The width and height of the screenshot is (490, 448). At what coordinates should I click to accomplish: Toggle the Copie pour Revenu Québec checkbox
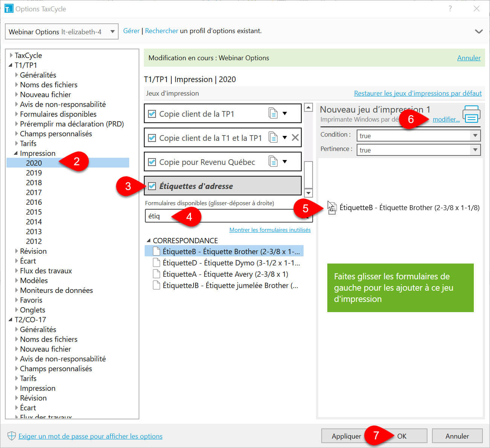click(x=152, y=162)
